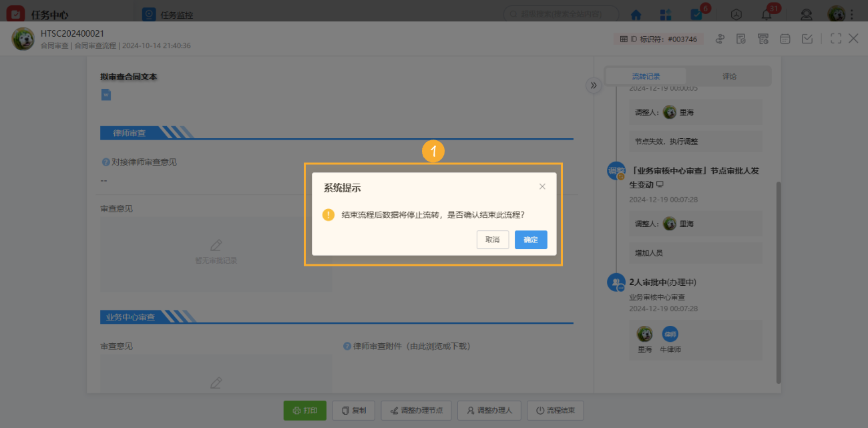The height and width of the screenshot is (428, 868).
Task: Open the calendar icon in the task toolbar
Action: pyautogui.click(x=785, y=39)
